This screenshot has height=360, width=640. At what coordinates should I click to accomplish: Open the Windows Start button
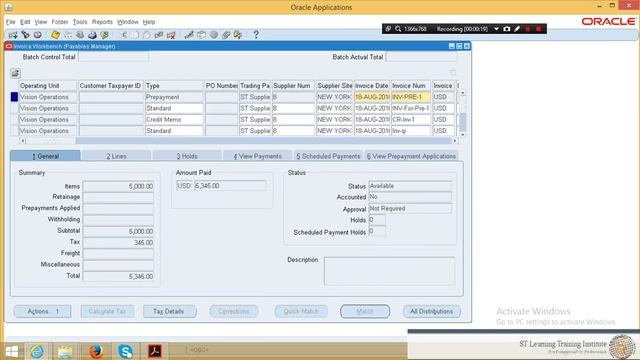(x=11, y=351)
